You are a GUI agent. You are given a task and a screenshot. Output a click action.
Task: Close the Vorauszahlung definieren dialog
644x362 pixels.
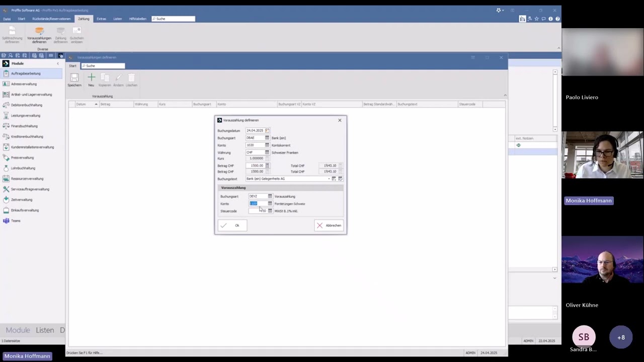point(340,120)
